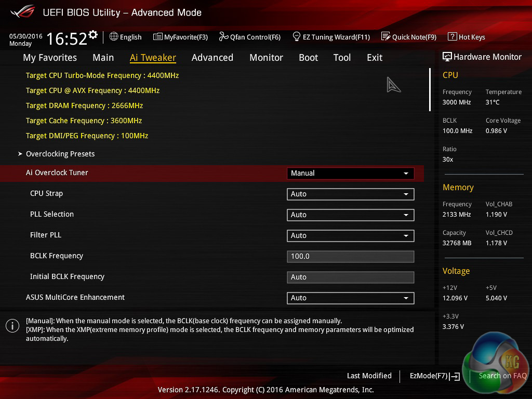Viewport: 532px width, 399px height.
Task: Click Target CPU @ AVX Frequency text
Action: click(x=92, y=91)
